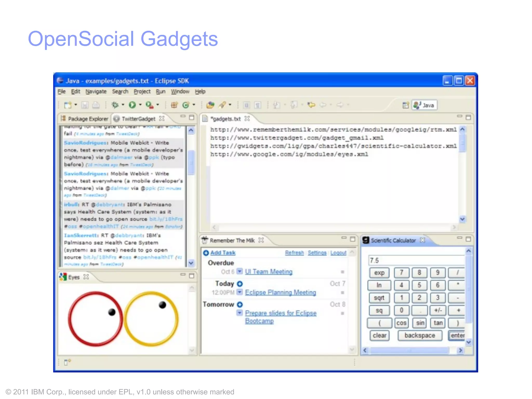Viewport: 532px width, 399px height.
Task: Click the fast view icon in status bar
Action: [67, 362]
